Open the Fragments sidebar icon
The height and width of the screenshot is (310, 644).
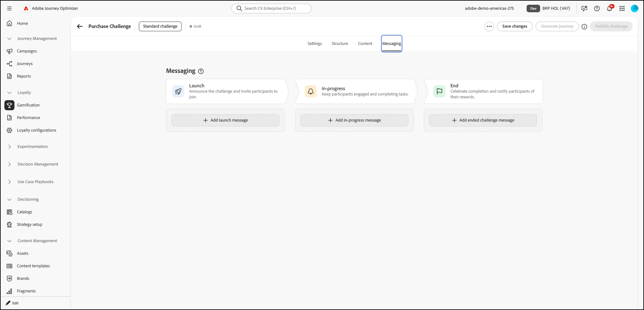tap(9, 291)
